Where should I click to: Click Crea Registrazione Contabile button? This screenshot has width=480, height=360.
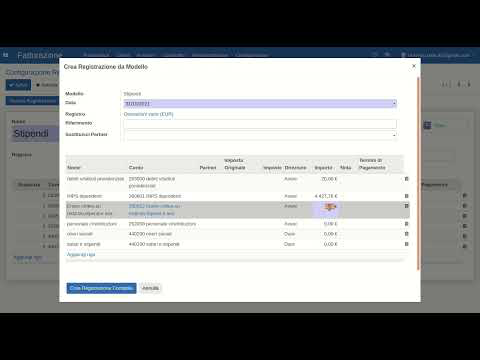click(x=101, y=288)
